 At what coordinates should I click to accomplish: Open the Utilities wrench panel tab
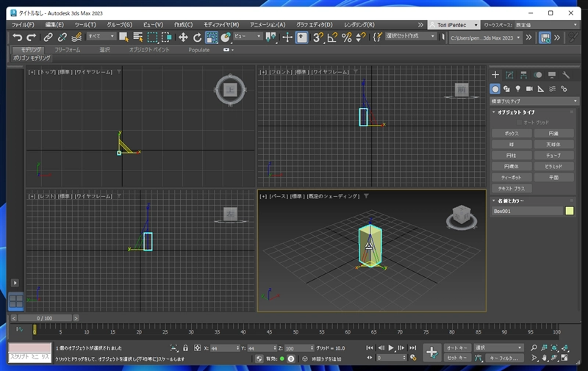pyautogui.click(x=566, y=75)
